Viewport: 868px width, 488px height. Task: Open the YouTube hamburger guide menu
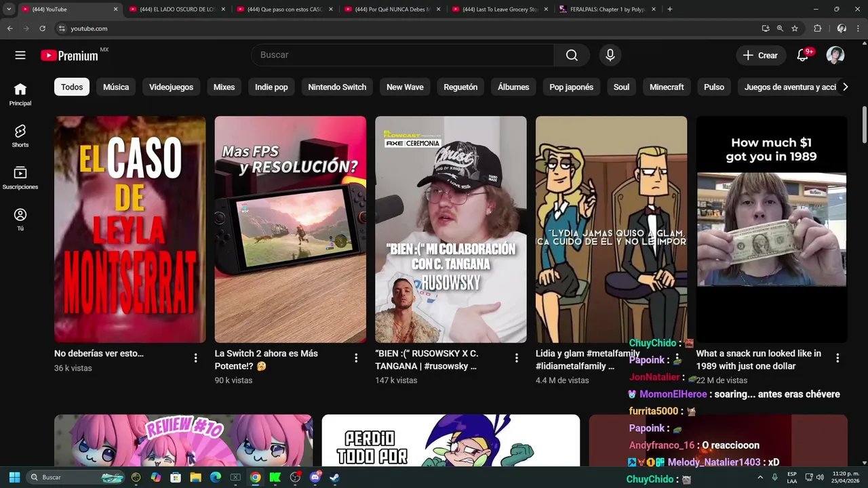point(20,56)
